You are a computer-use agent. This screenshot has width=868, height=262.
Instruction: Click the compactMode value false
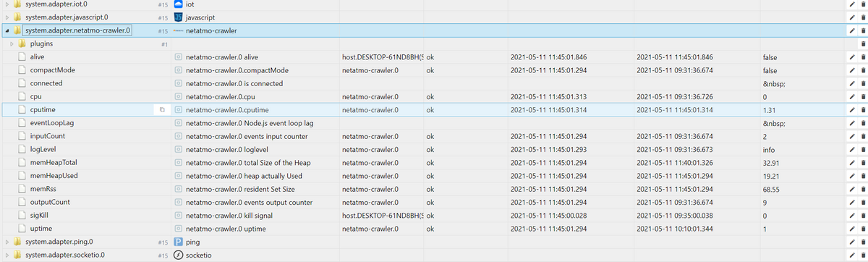coord(770,70)
